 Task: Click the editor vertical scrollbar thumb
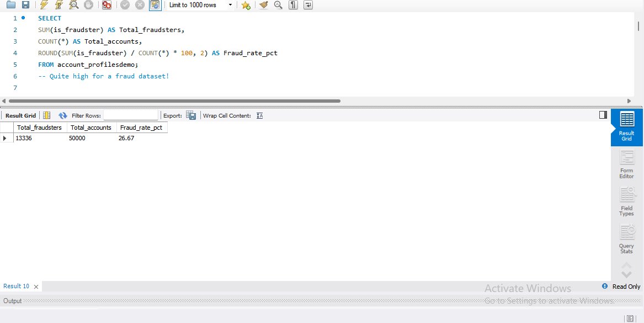click(638, 26)
